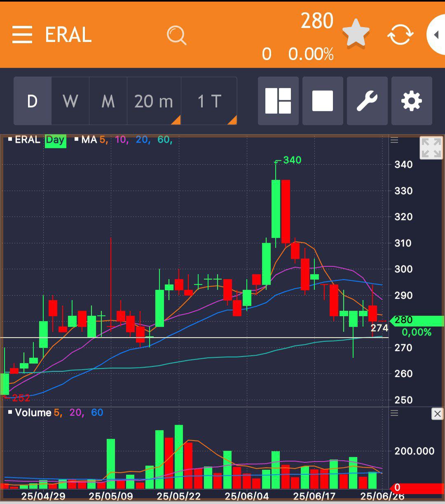Expand the chart to fullscreen
The height and width of the screenshot is (504, 445).
point(431,148)
